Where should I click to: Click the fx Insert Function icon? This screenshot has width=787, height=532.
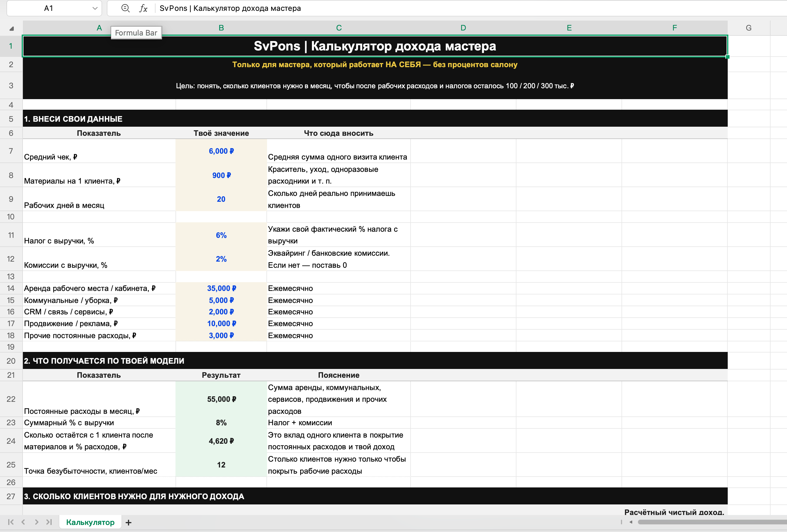[143, 9]
